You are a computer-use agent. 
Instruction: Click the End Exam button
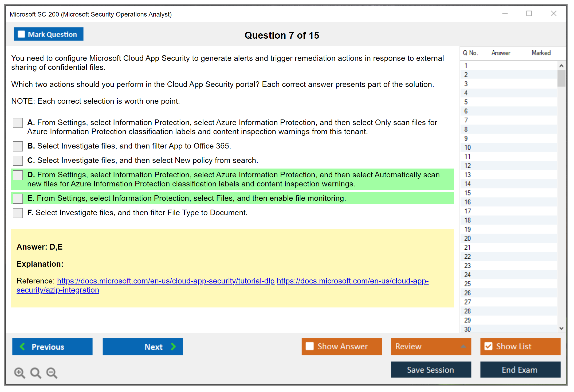(x=520, y=370)
